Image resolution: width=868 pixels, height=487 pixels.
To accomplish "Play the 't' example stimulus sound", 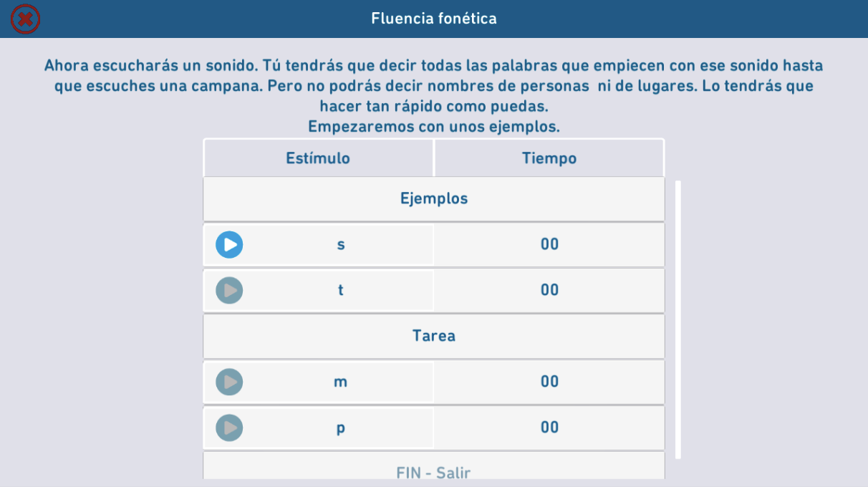I will [x=229, y=291].
